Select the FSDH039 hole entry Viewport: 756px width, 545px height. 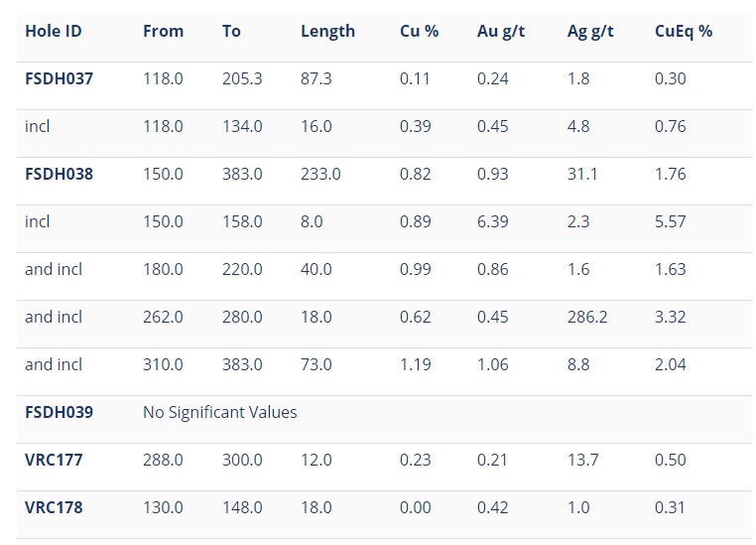[59, 412]
